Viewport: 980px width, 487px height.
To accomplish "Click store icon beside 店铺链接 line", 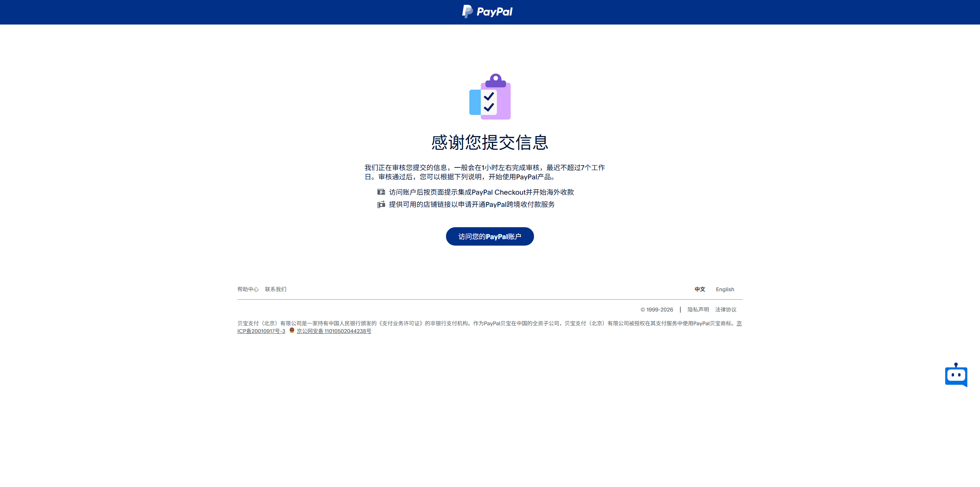I will (381, 205).
